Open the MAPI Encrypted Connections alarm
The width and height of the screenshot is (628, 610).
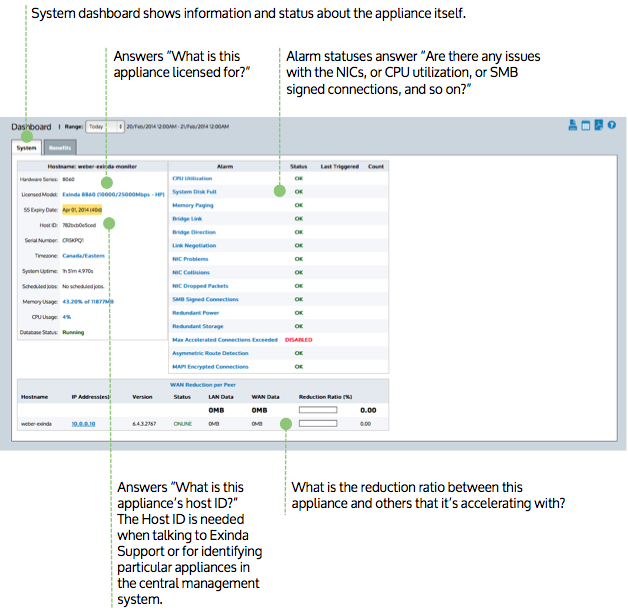click(210, 367)
